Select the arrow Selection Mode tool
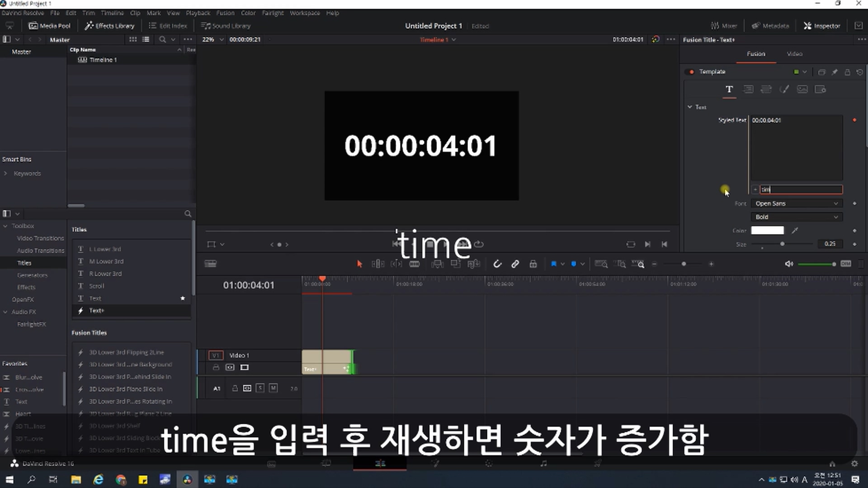This screenshot has width=868, height=488. point(359,264)
